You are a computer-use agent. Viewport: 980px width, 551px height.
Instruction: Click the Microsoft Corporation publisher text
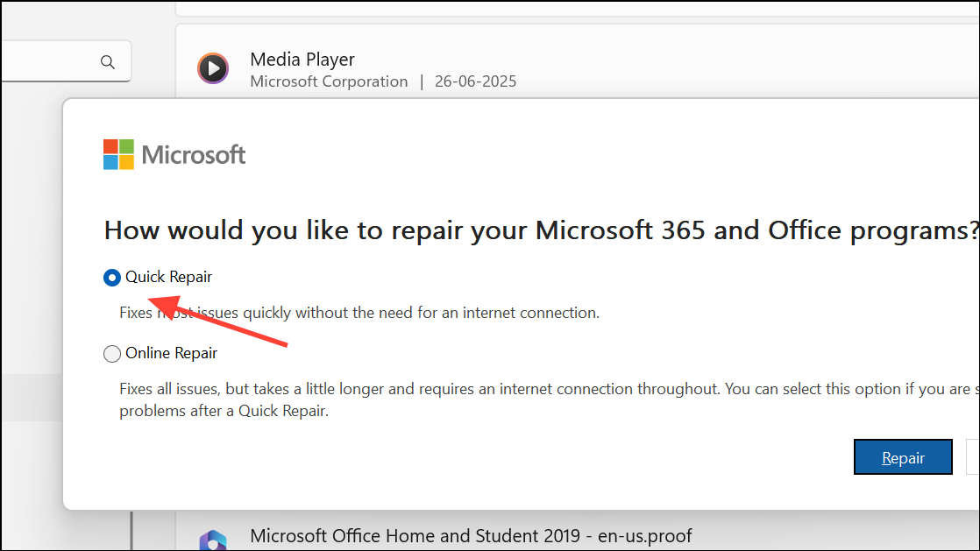(x=329, y=81)
